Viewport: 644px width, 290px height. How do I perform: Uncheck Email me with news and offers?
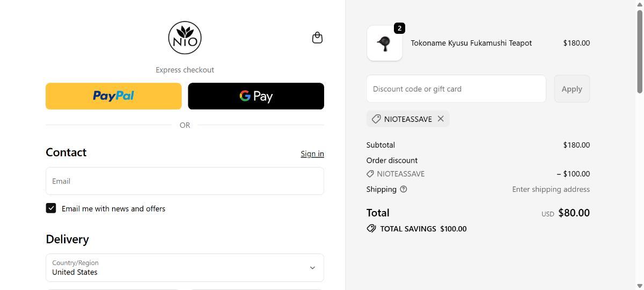51,208
